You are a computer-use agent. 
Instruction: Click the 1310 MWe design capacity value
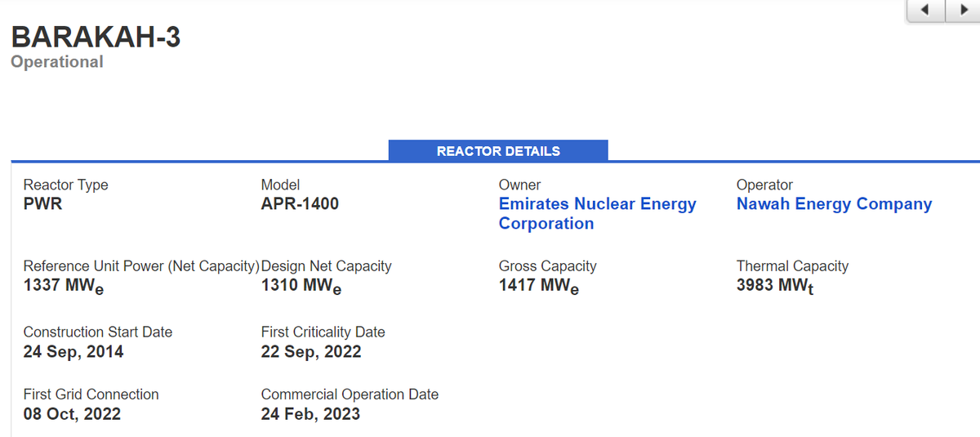[301, 286]
